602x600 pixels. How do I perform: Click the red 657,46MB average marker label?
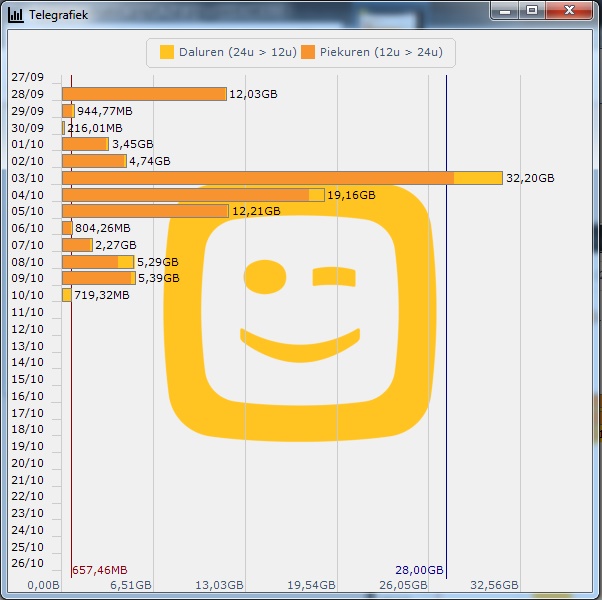[100, 570]
